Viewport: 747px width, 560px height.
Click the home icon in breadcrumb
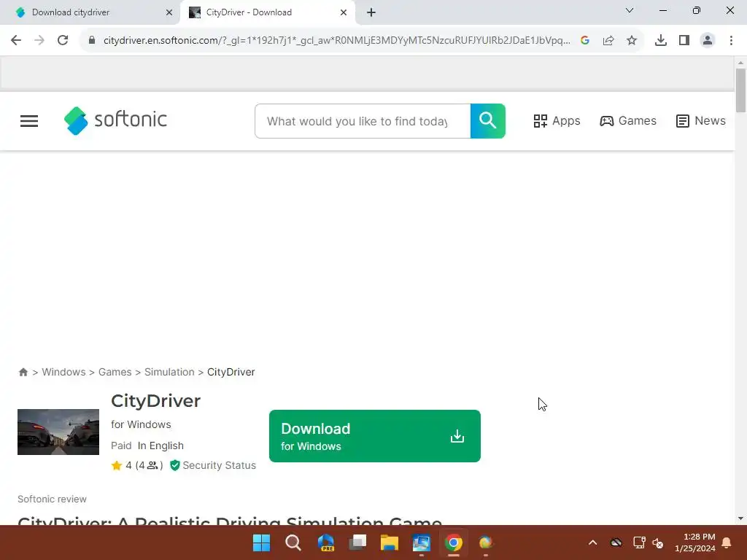(x=23, y=372)
